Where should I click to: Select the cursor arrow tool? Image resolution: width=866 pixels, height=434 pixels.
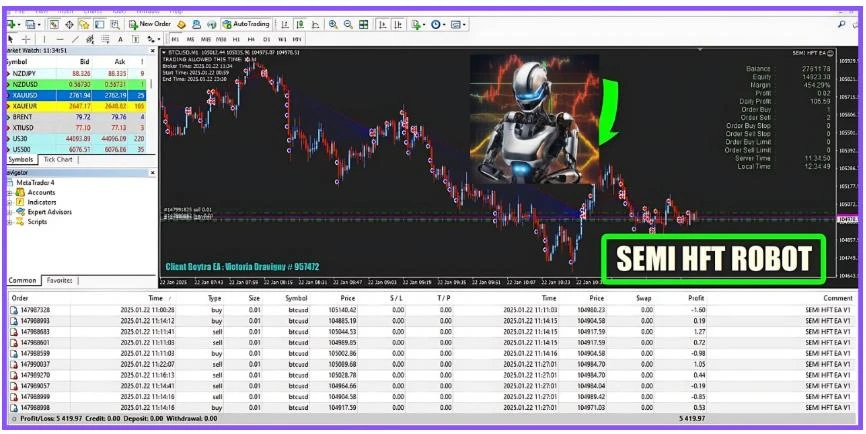coord(10,39)
